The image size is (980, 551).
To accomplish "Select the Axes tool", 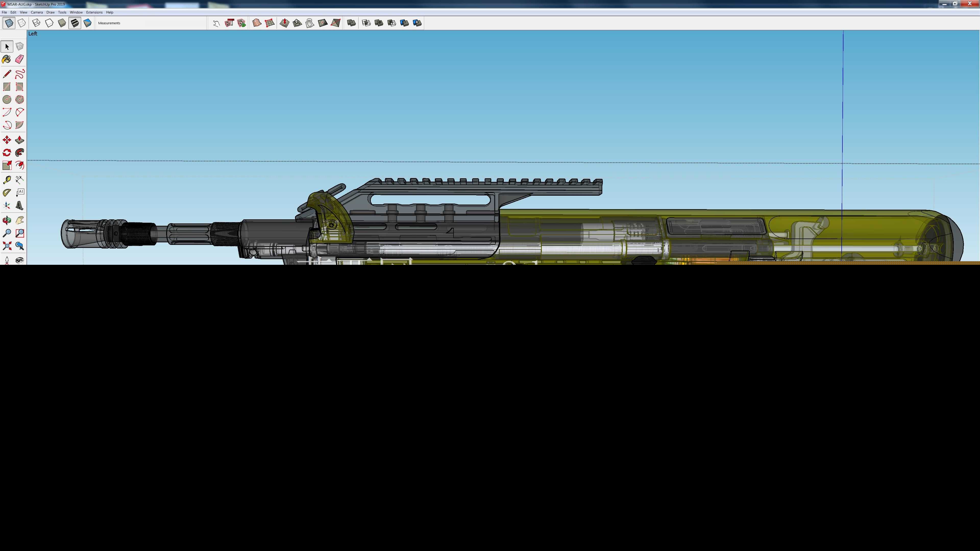I will pos(7,206).
